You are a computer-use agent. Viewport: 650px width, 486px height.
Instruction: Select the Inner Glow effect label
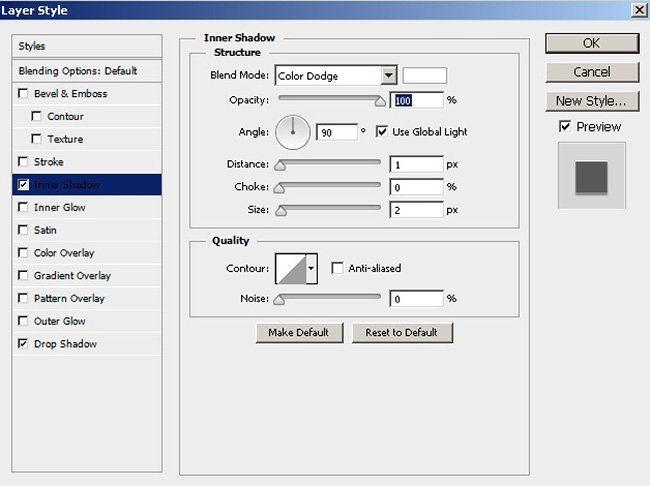(x=60, y=207)
